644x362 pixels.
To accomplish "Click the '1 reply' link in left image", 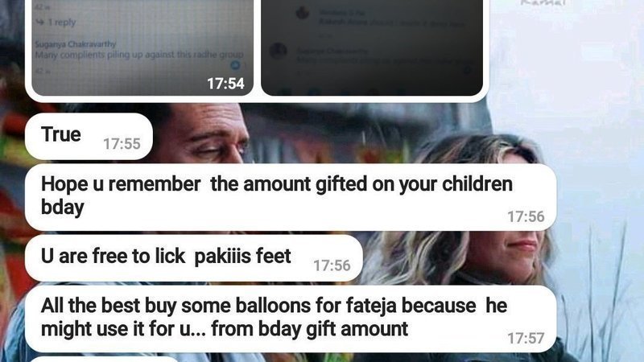I will [x=62, y=23].
